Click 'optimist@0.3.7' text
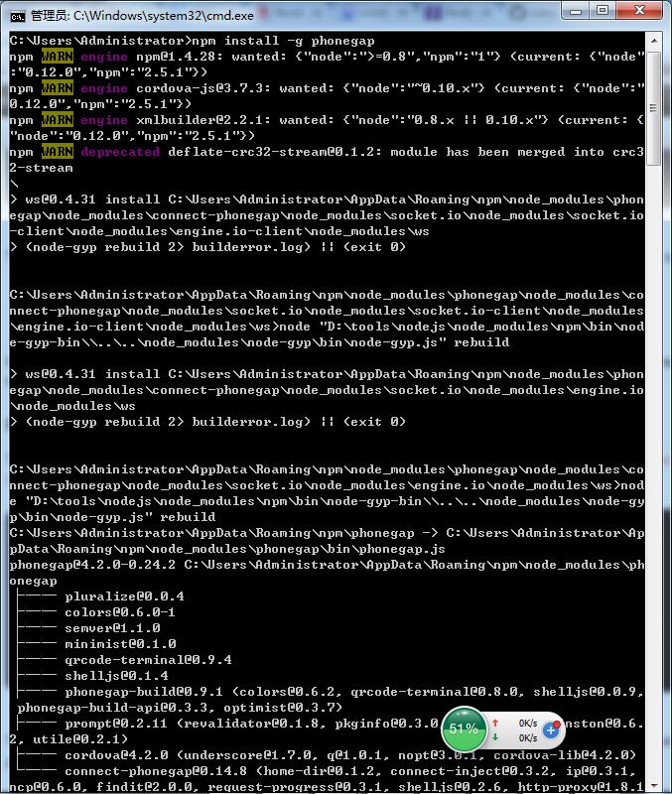The image size is (672, 794). coord(279,708)
